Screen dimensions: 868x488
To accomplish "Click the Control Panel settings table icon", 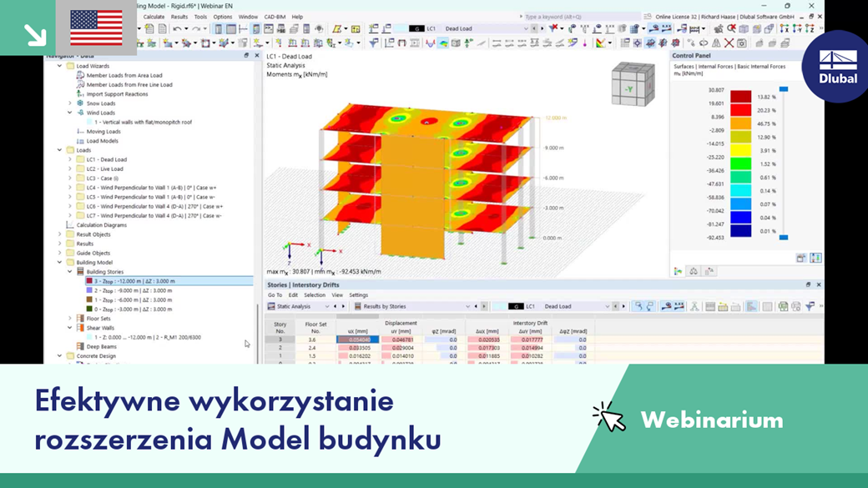I will [801, 258].
